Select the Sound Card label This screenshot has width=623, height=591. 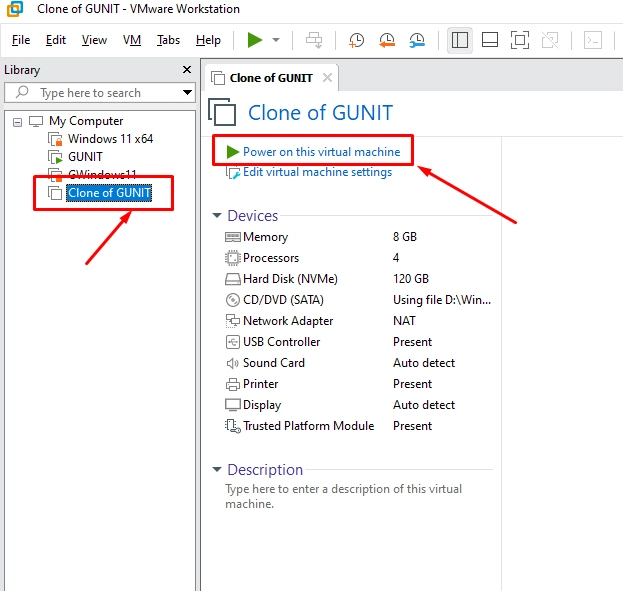(274, 363)
